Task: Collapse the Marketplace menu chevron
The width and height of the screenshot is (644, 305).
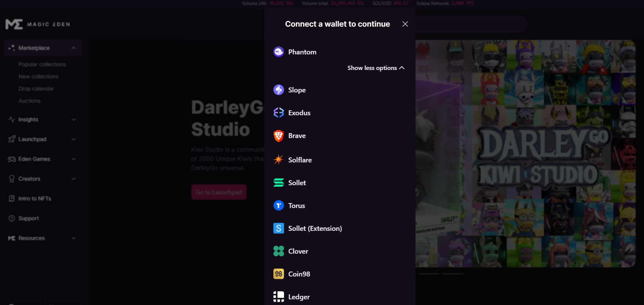Action: [74, 48]
